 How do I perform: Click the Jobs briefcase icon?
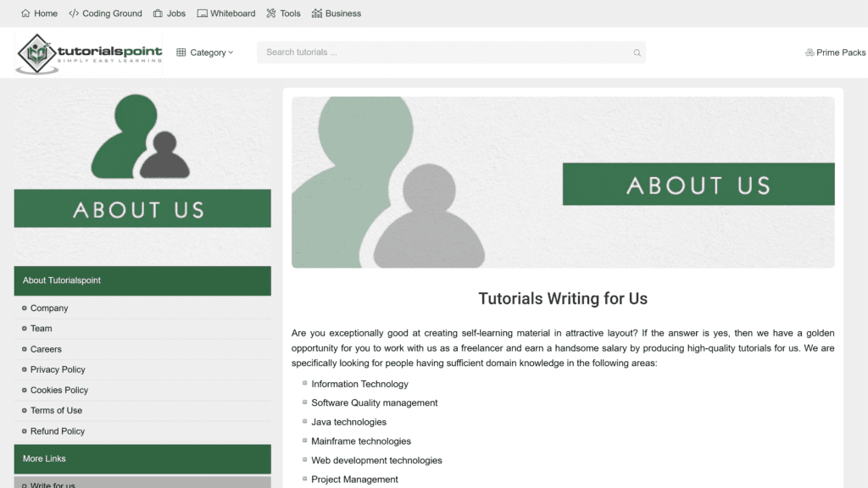point(158,14)
